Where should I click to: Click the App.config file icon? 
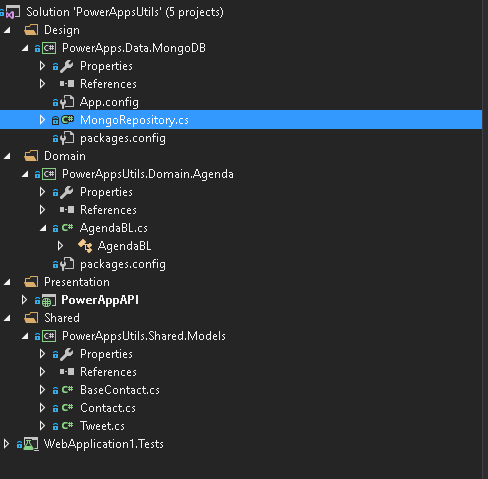pyautogui.click(x=67, y=102)
